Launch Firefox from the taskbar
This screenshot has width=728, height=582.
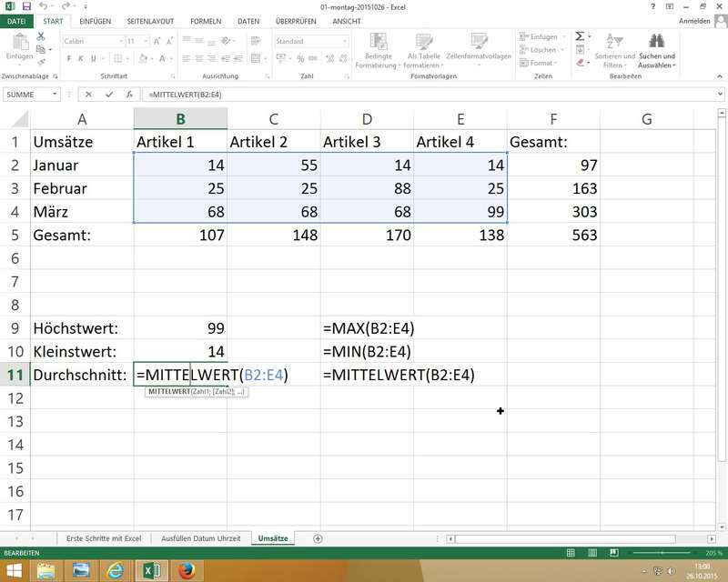187,570
